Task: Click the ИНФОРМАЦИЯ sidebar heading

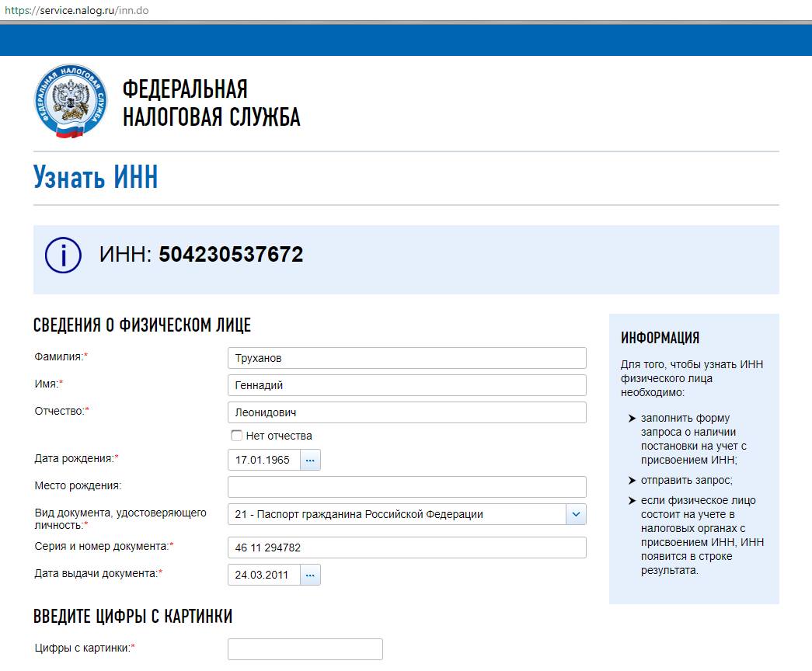Action: [x=660, y=338]
